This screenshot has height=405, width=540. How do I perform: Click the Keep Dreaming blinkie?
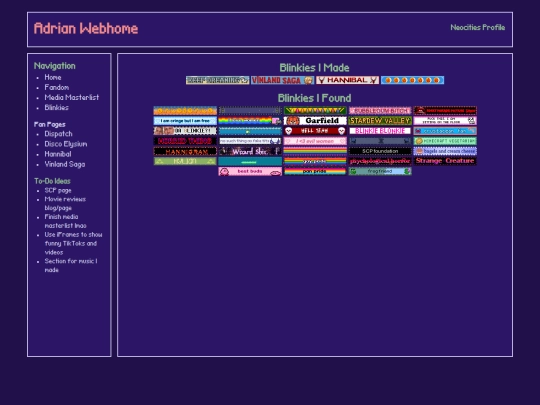click(x=218, y=80)
